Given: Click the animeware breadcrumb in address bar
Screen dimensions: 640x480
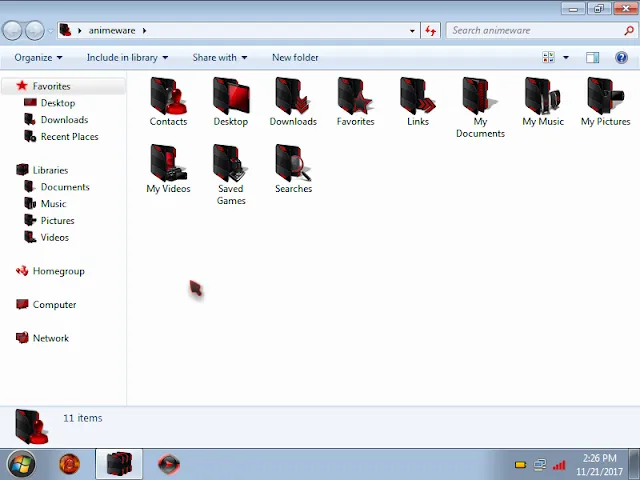Looking at the screenshot, I should coord(112,31).
